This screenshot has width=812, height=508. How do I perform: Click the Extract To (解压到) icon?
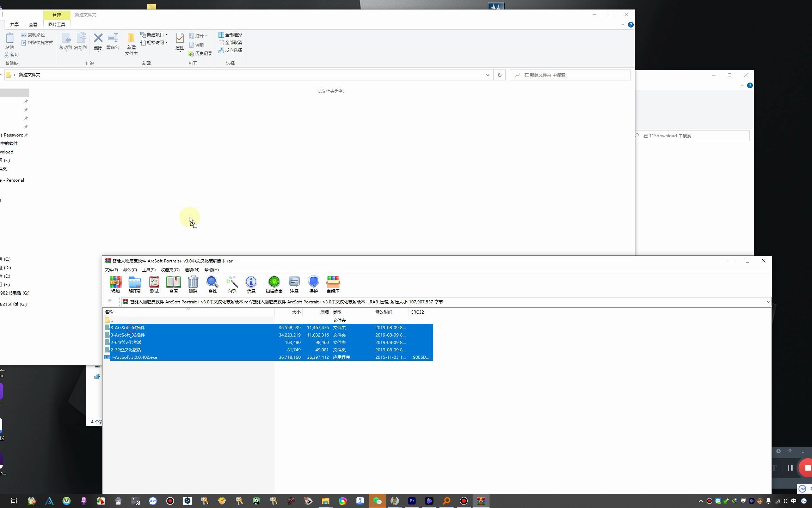click(135, 284)
